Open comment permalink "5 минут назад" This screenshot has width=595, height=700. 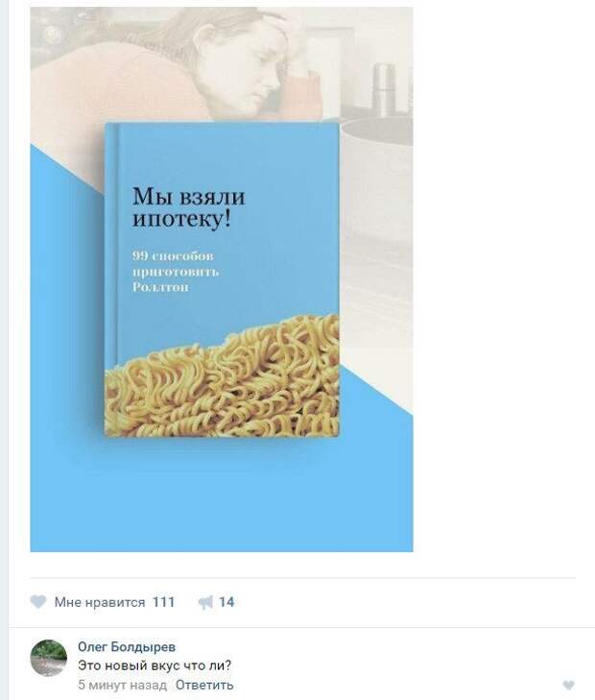click(x=122, y=685)
